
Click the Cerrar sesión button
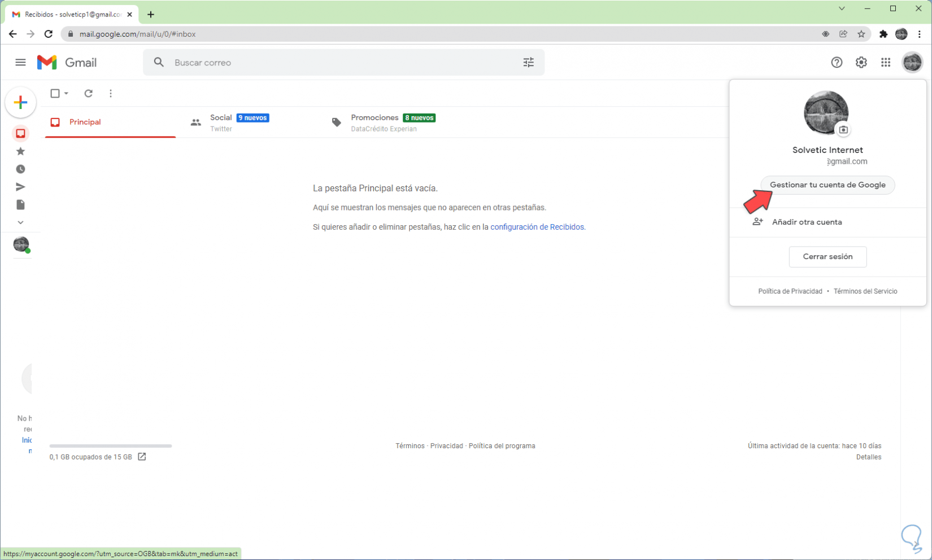pos(828,256)
